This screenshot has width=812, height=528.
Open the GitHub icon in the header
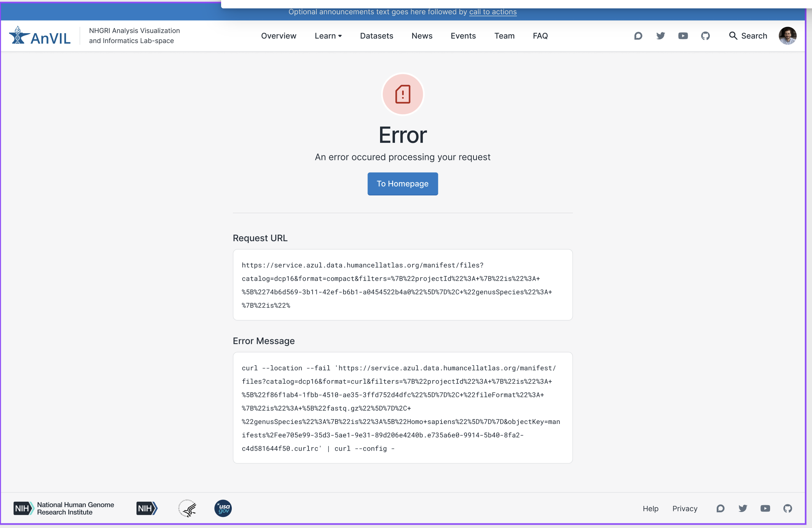point(705,35)
